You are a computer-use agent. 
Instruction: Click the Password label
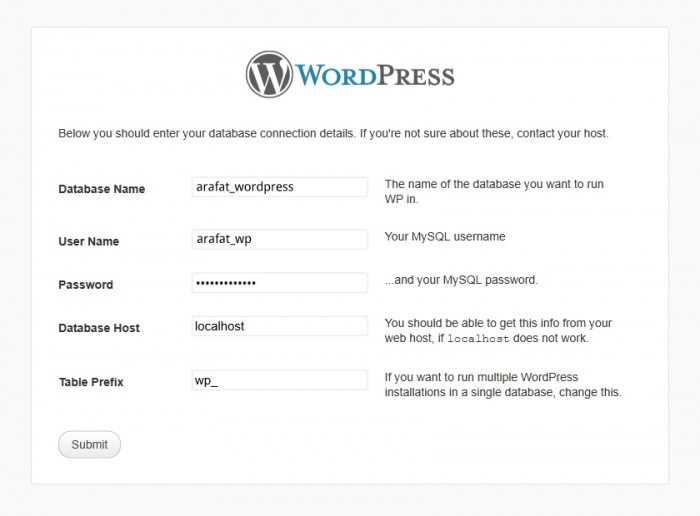(86, 285)
